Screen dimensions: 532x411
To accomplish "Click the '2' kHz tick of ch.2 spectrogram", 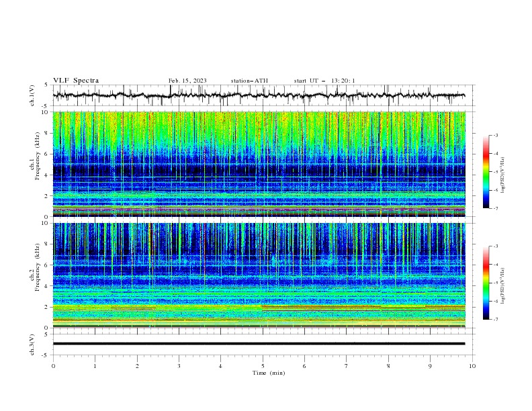I will [47, 307].
